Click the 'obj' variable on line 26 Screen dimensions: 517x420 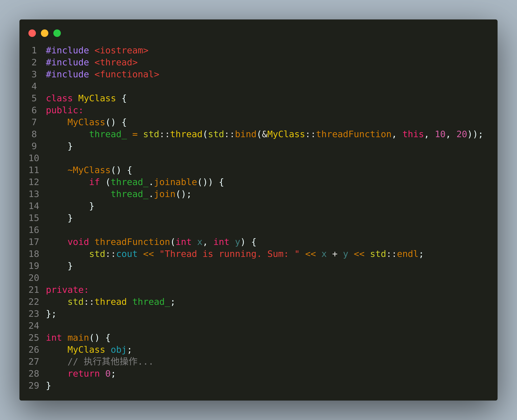(119, 350)
